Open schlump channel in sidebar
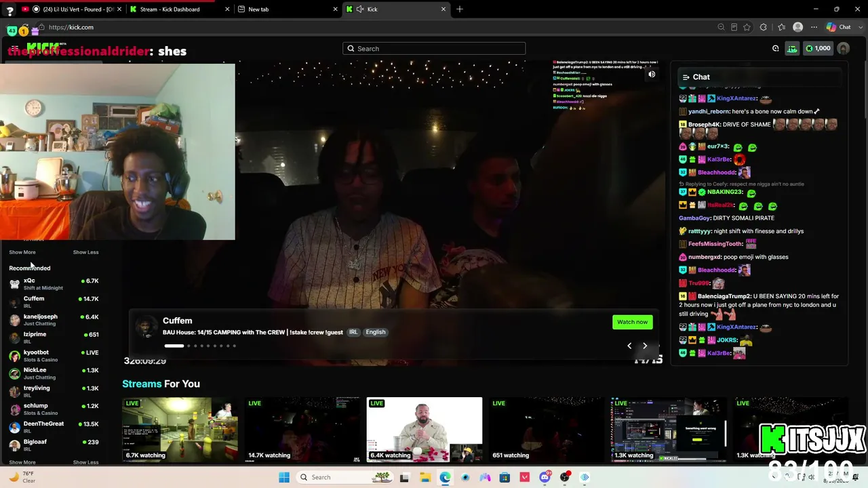The width and height of the screenshot is (868, 488). click(54, 409)
